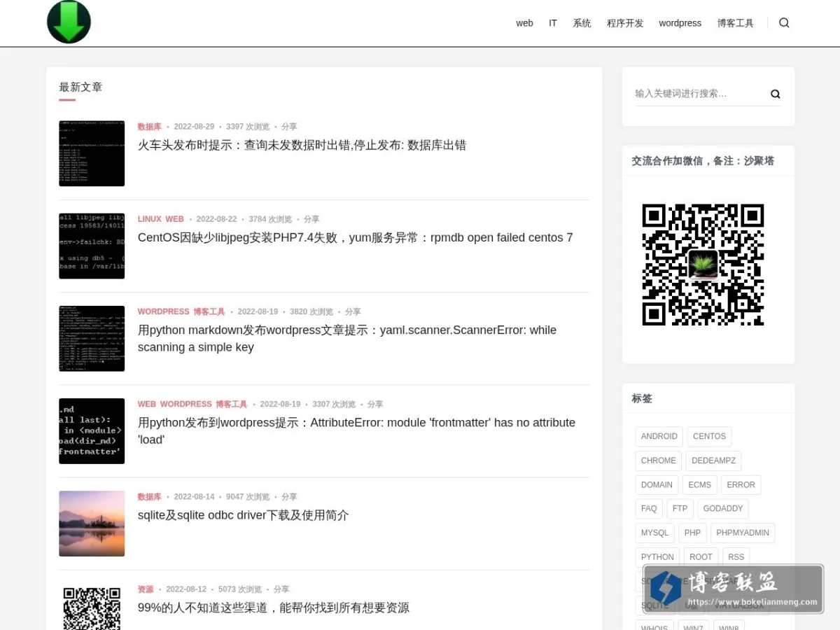Image resolution: width=840 pixels, height=630 pixels.
Task: Click WEB category on CentOS article
Action: [174, 219]
